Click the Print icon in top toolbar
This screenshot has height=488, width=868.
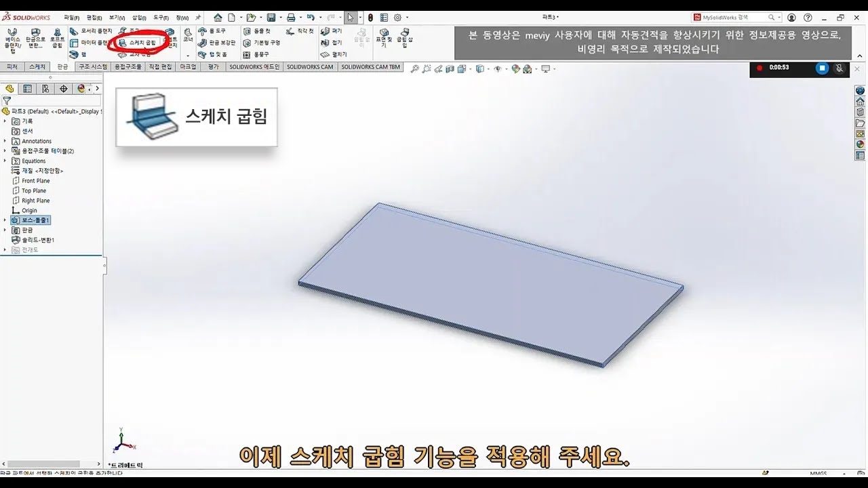[290, 18]
